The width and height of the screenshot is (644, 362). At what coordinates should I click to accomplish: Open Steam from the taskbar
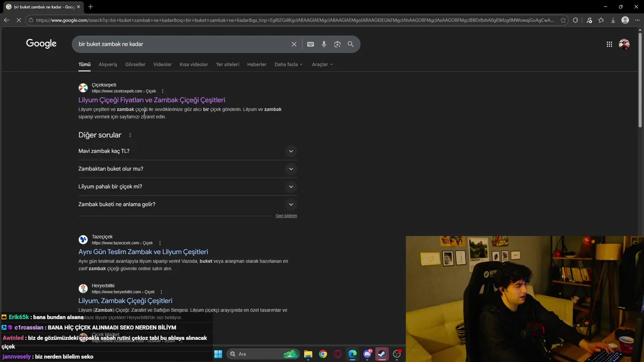pyautogui.click(x=382, y=354)
